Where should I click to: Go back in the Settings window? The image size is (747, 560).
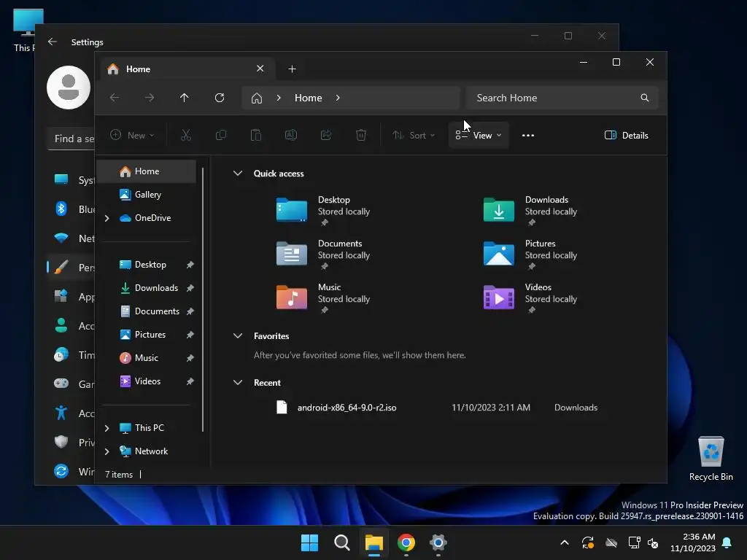(53, 42)
